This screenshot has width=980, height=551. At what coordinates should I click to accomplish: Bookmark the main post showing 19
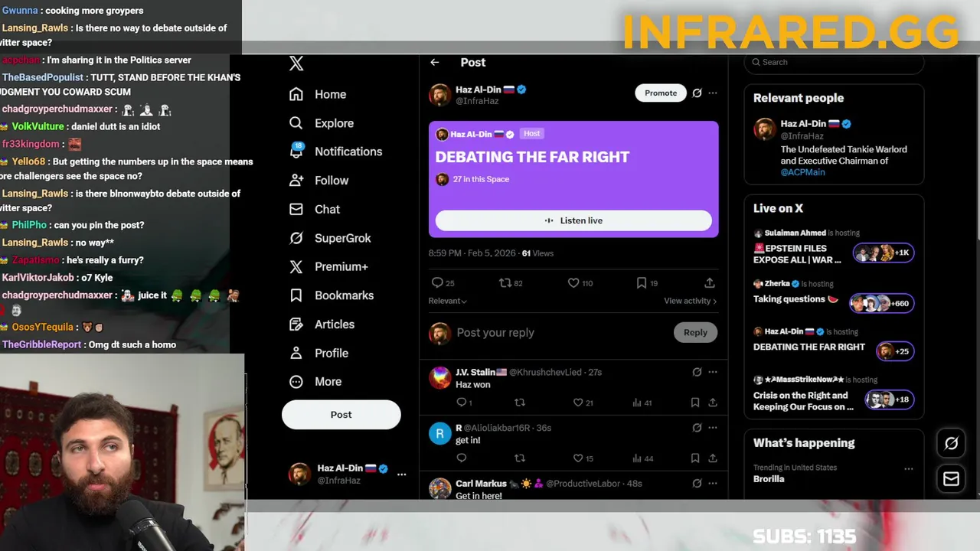[647, 283]
